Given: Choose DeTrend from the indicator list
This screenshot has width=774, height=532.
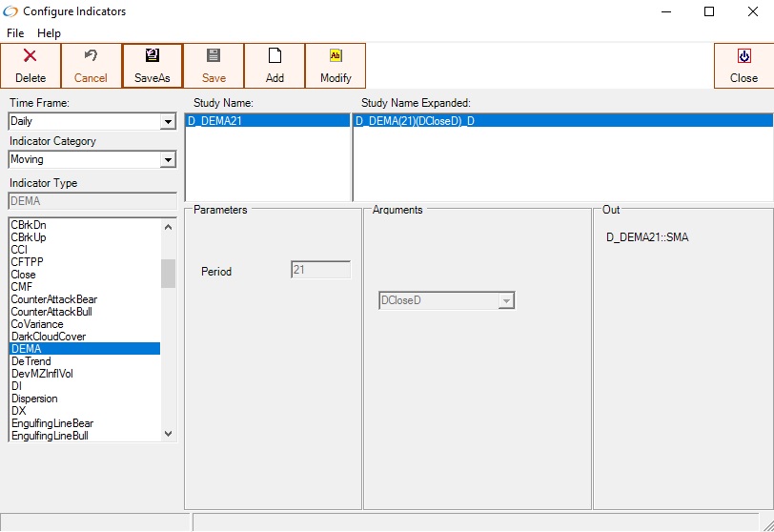Looking at the screenshot, I should (x=31, y=361).
